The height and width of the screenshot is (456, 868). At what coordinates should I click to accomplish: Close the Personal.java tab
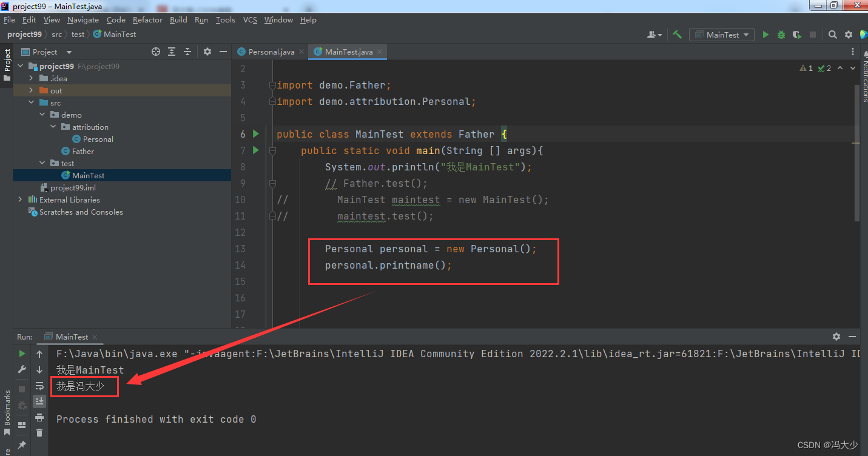point(302,52)
